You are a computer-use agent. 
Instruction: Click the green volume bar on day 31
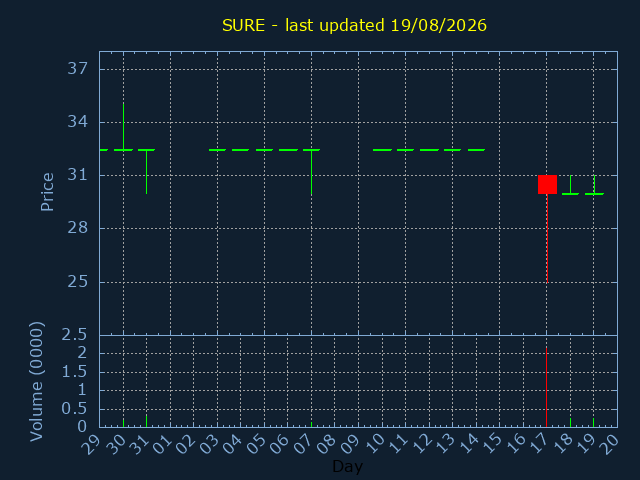(147, 421)
